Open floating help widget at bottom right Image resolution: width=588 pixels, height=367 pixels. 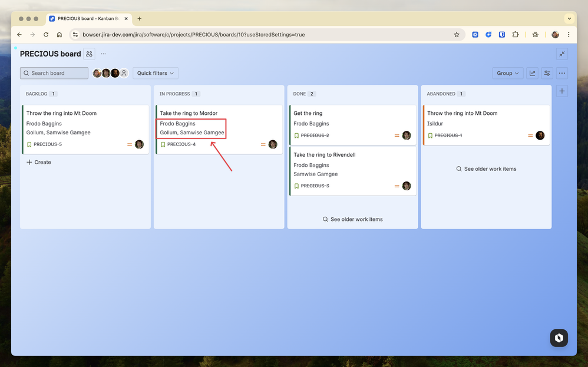pos(559,338)
